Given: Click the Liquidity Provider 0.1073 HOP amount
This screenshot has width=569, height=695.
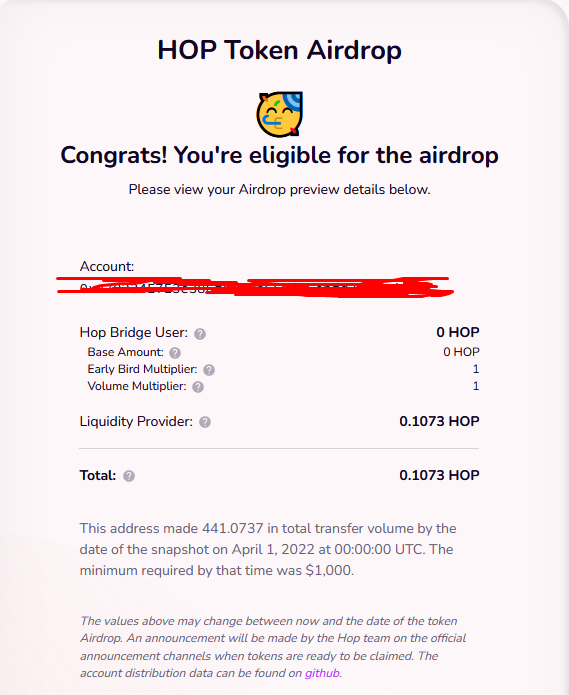Looking at the screenshot, I should point(439,421).
